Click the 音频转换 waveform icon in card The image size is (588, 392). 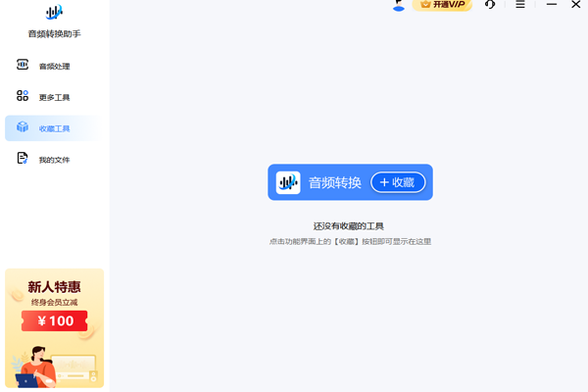288,182
